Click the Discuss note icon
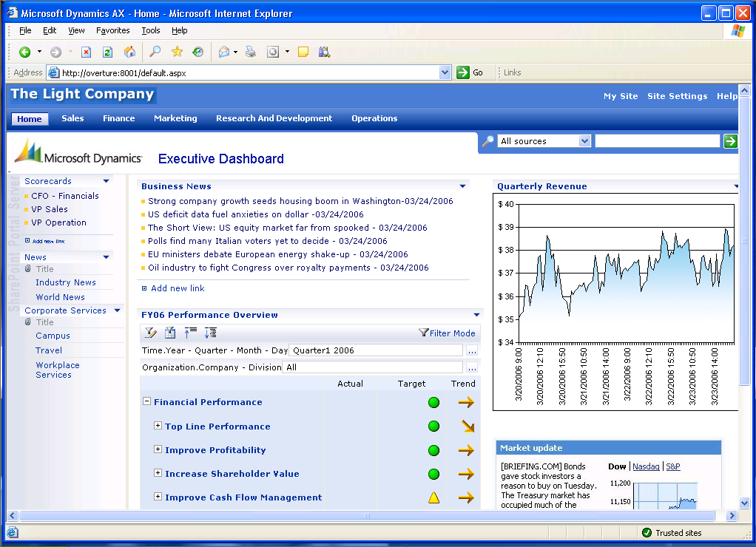Viewport: 756px width, 547px height. [303, 52]
